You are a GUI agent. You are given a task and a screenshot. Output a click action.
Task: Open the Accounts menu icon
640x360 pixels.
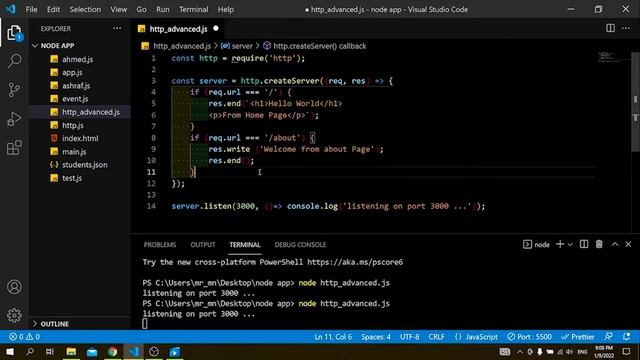coord(14,287)
